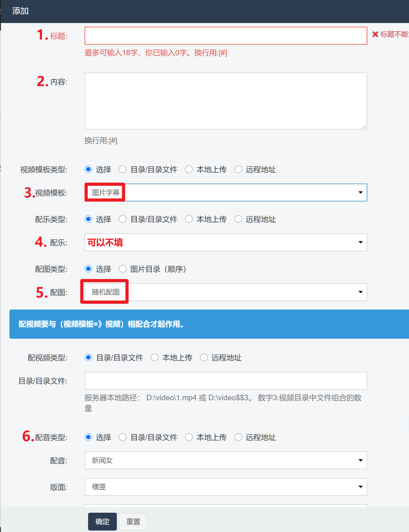Click the 确定 confirm button
This screenshot has height=532, width=409.
point(102,522)
